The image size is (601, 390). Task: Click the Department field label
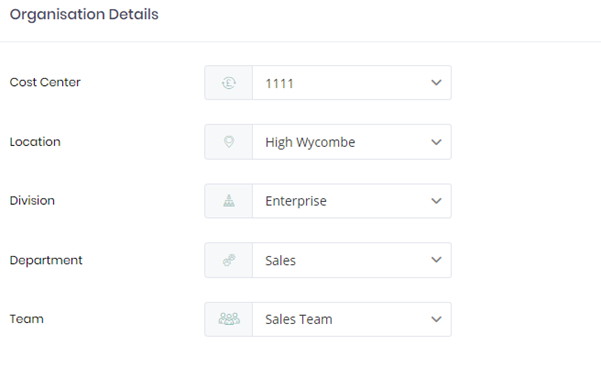coord(46,261)
